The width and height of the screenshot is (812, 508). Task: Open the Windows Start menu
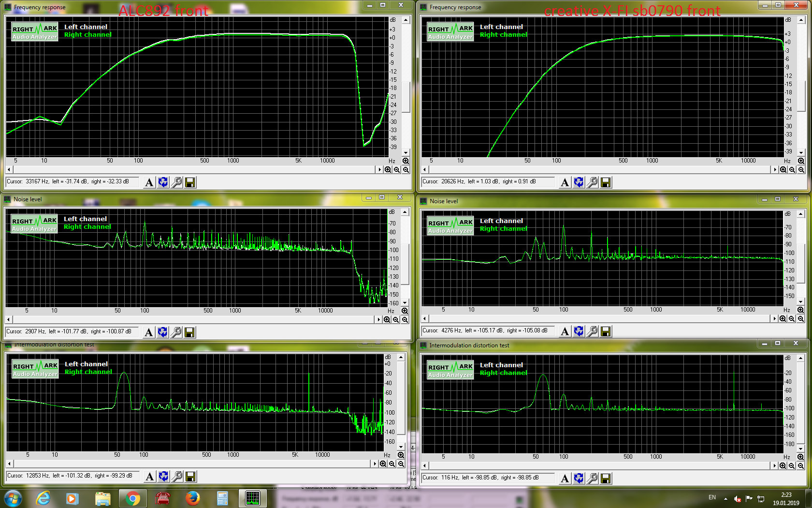coord(13,498)
